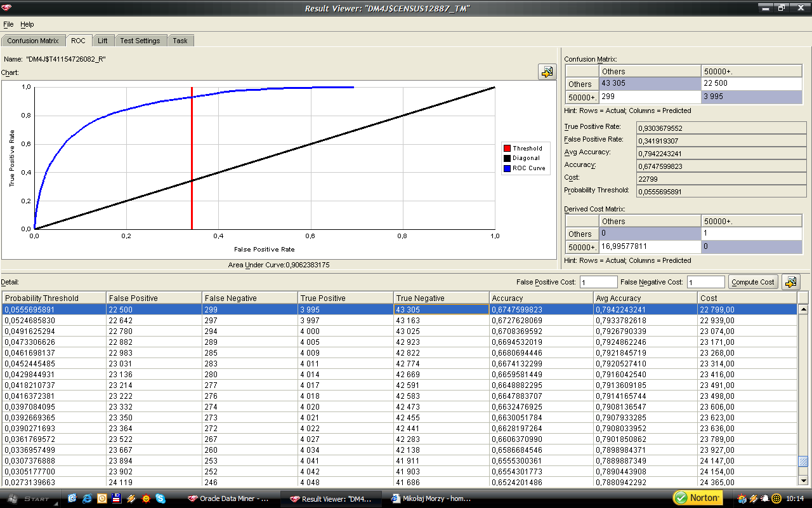Click the True Positive column header
This screenshot has height=508, width=812.
345,298
